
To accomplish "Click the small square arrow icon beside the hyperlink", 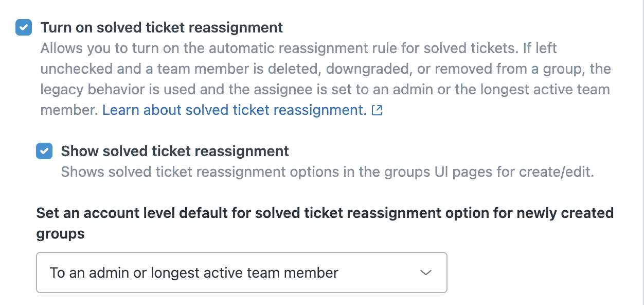I will [377, 110].
